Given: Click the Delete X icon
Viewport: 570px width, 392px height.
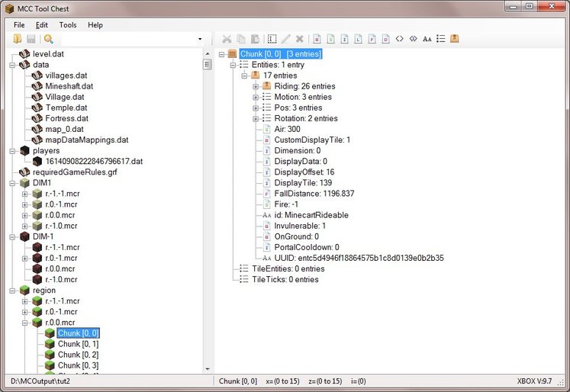Looking at the screenshot, I should 300,38.
